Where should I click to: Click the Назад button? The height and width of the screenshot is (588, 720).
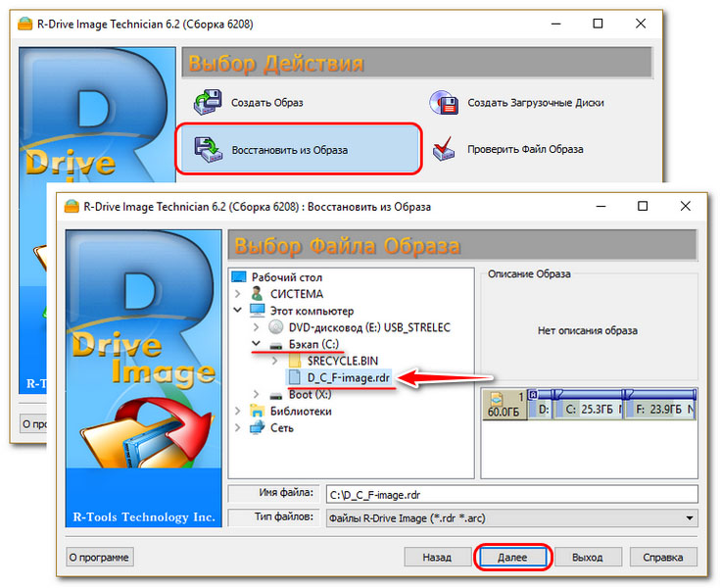coord(437,558)
